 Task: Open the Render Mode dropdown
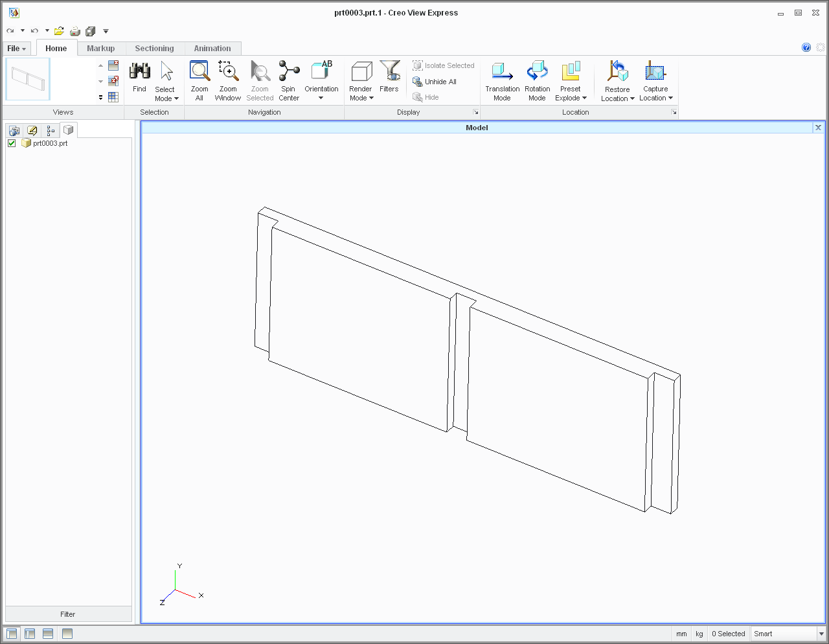[x=361, y=93]
